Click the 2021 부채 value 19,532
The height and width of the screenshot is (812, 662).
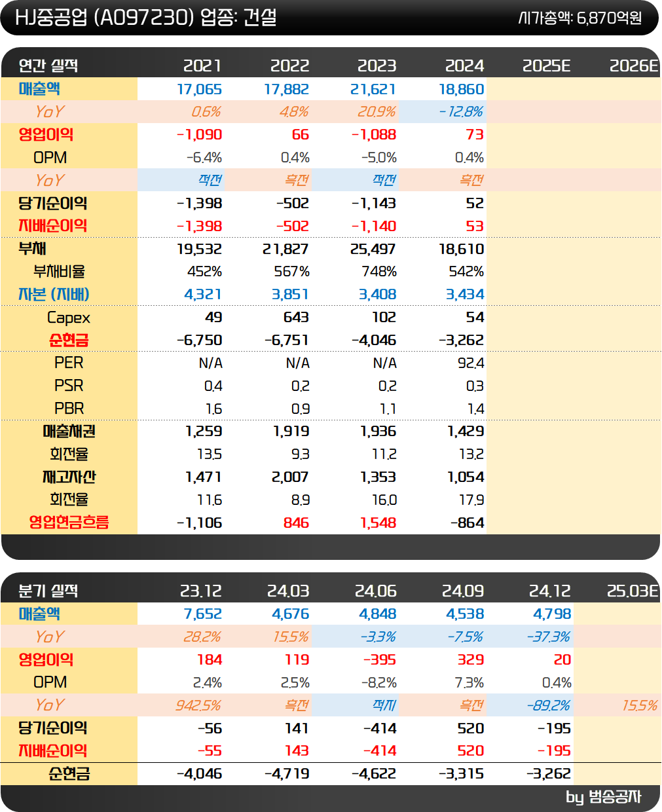200,249
